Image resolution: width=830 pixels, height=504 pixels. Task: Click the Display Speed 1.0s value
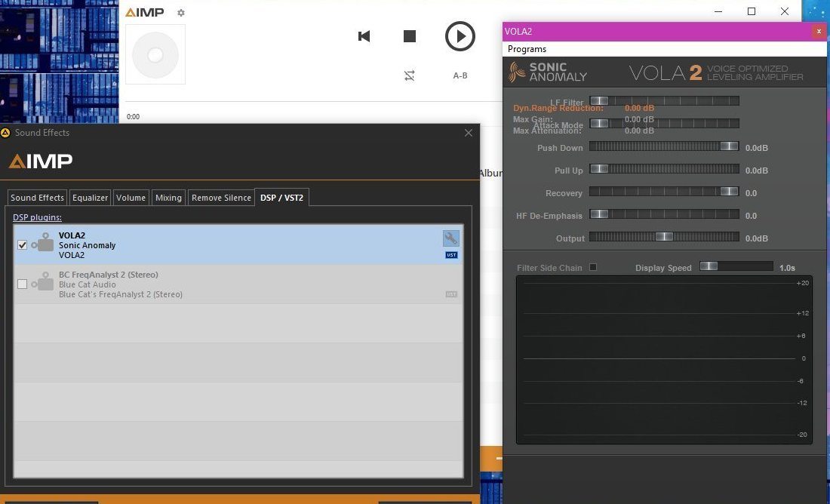(x=787, y=268)
